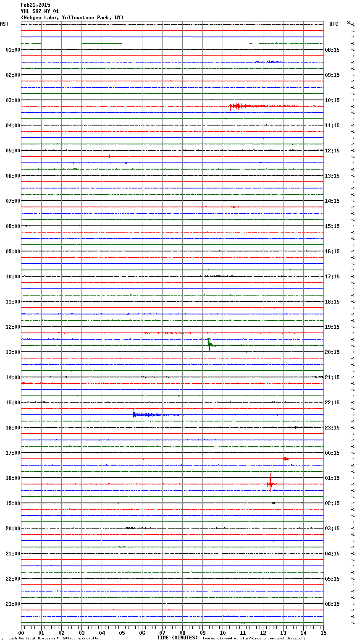Select the 21:00 MST time label
Screen dimensions: 357x644
[13, 554]
